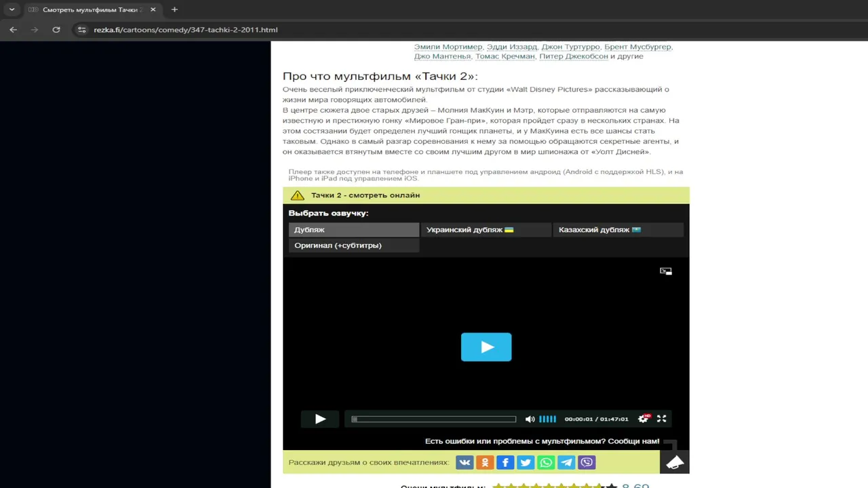This screenshot has height=488, width=868.
Task: Seek within the video progress bar
Action: tap(433, 419)
